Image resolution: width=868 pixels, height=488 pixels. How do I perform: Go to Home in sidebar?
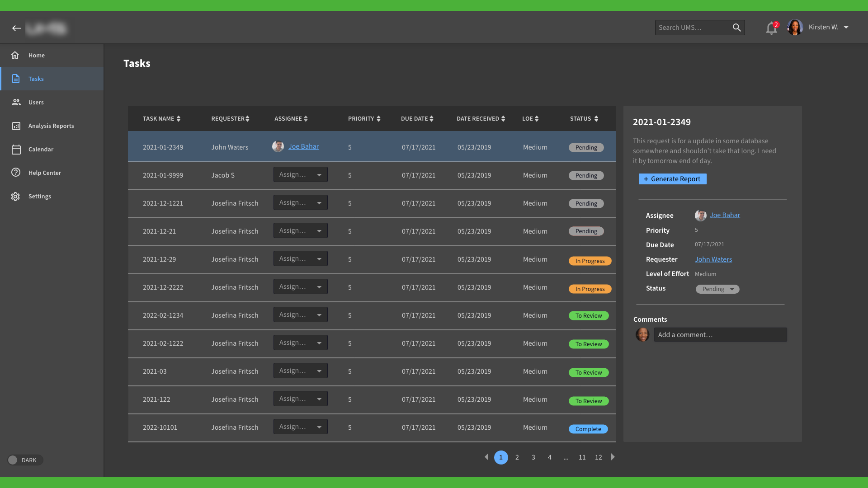[x=36, y=56]
